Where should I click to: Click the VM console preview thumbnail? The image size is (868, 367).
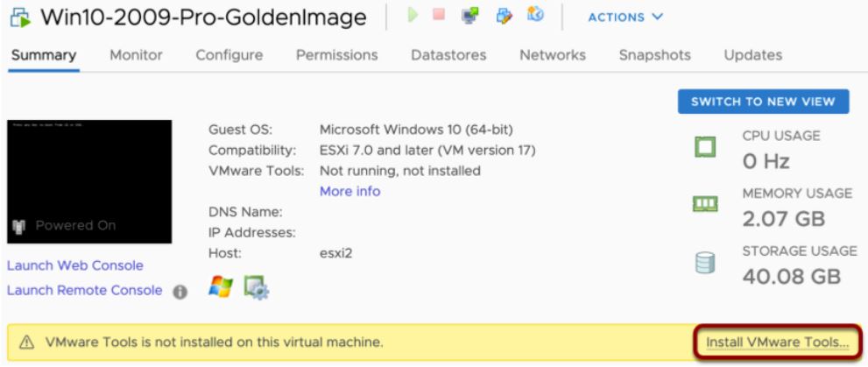tap(88, 181)
